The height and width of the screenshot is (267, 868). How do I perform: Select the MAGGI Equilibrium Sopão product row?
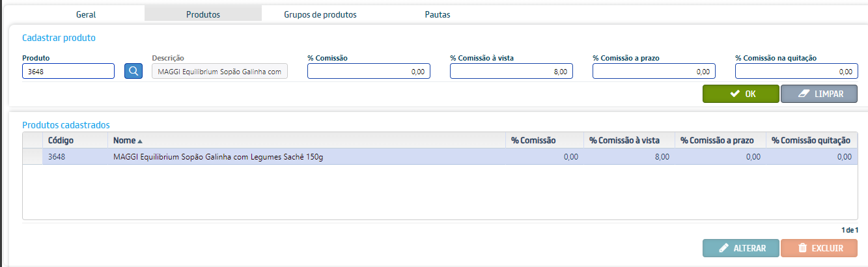pos(218,157)
